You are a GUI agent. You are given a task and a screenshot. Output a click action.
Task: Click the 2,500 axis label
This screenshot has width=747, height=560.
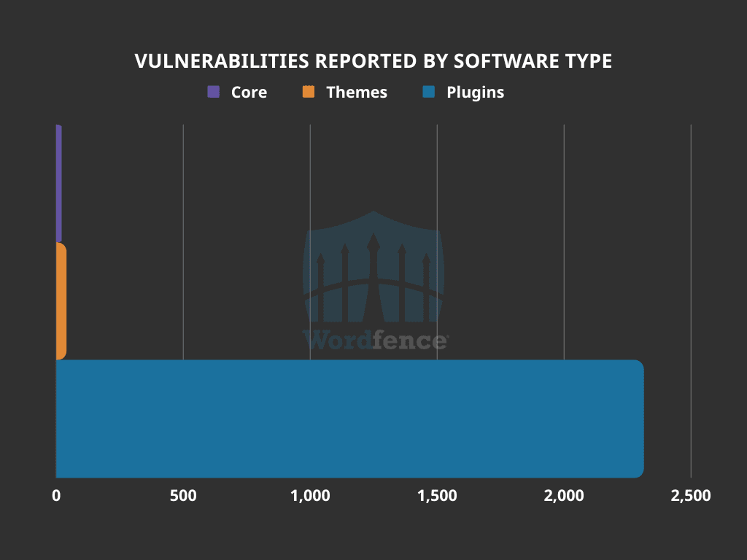[x=690, y=496]
